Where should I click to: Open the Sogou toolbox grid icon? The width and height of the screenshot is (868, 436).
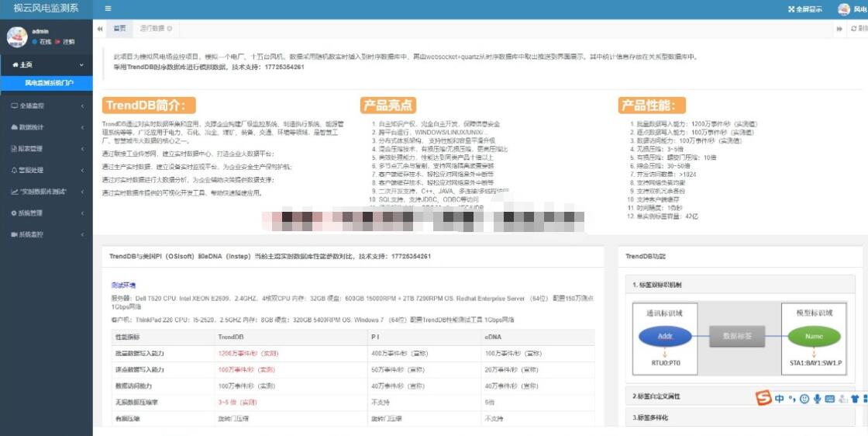click(865, 398)
